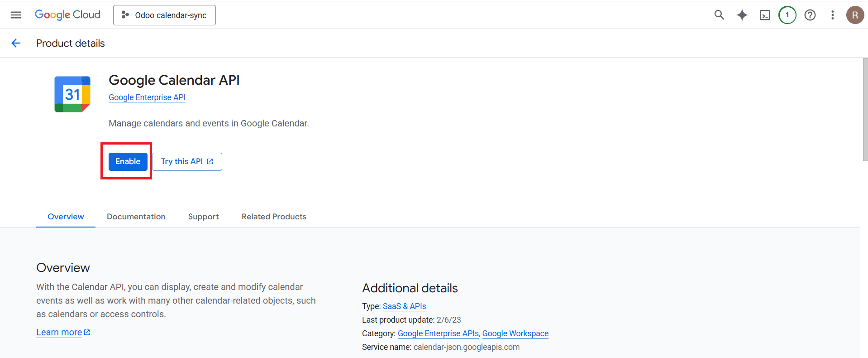Switch to the Support tab
Image resolution: width=868 pixels, height=358 pixels.
click(203, 217)
